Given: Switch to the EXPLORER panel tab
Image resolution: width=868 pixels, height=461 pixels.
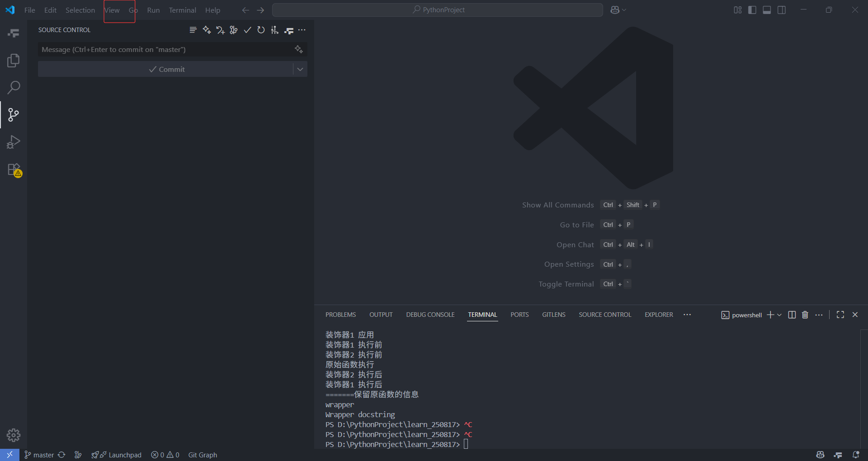Looking at the screenshot, I should tap(659, 315).
